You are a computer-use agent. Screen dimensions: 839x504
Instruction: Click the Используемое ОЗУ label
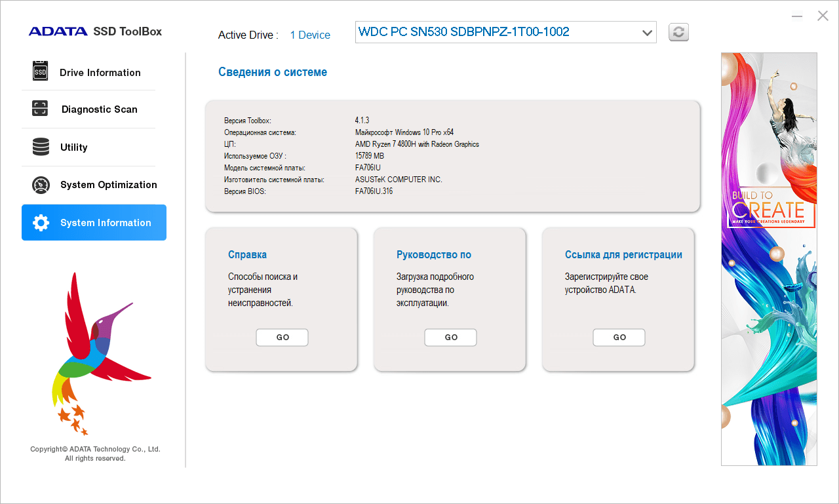(x=255, y=156)
